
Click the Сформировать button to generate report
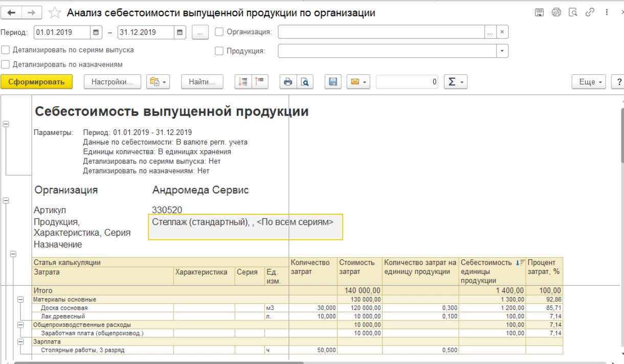(37, 82)
